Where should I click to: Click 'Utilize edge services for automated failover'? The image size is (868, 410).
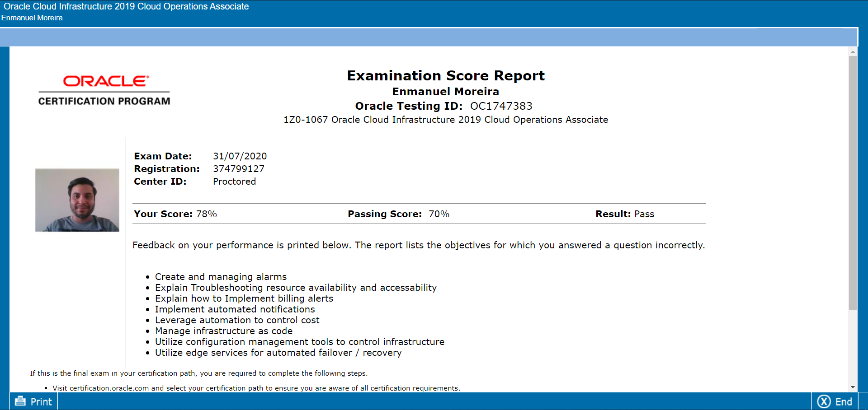coord(278,353)
